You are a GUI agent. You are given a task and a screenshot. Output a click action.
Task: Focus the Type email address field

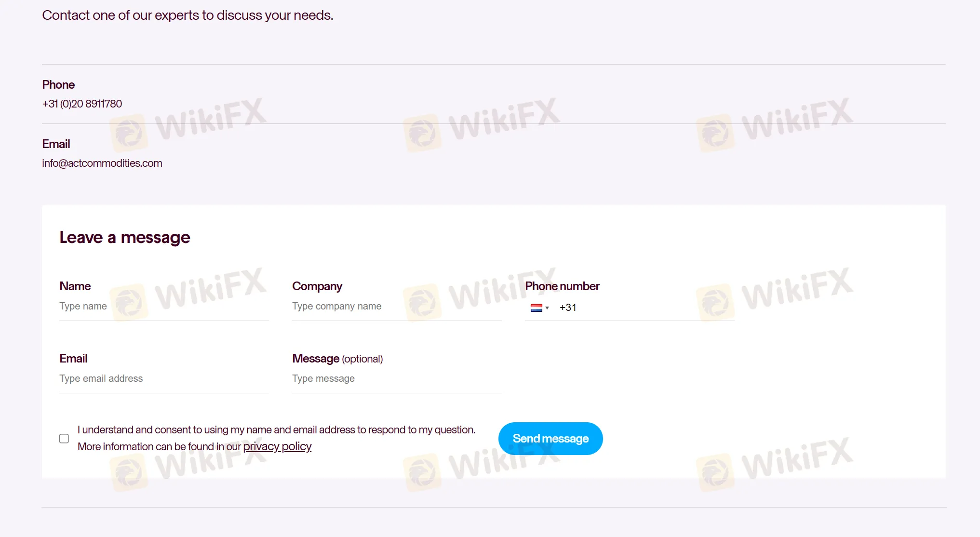click(x=164, y=379)
